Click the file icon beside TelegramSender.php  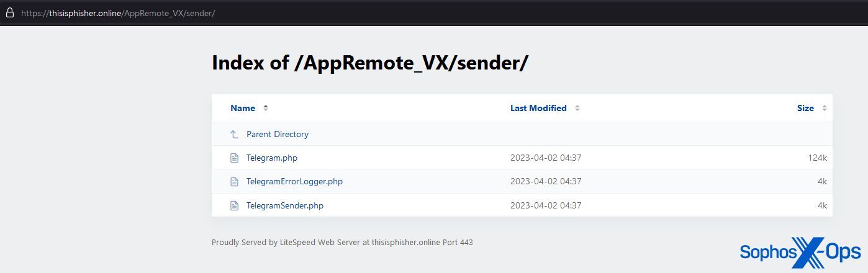(x=234, y=205)
